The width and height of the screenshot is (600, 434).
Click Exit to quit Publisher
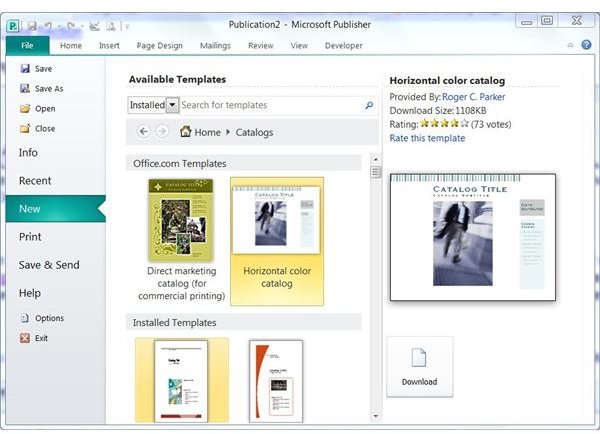pos(34,338)
